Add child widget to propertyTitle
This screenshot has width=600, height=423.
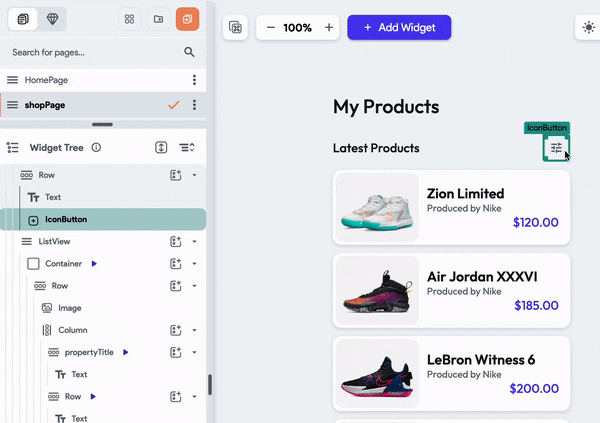coord(176,353)
